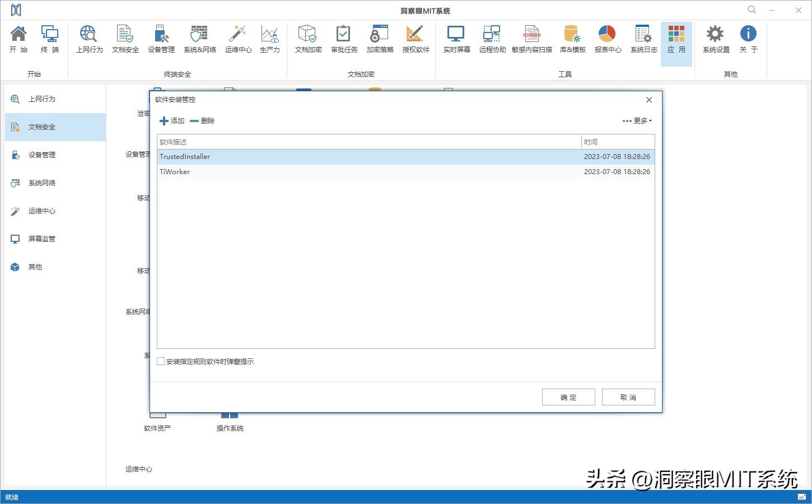点击远程协助图标
This screenshot has height=504, width=812.
point(491,38)
